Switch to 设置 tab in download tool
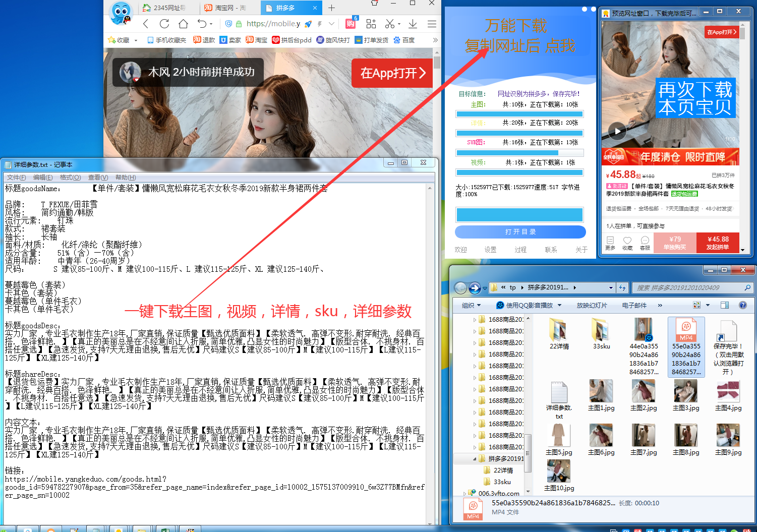This screenshot has width=757, height=532. 490,250
